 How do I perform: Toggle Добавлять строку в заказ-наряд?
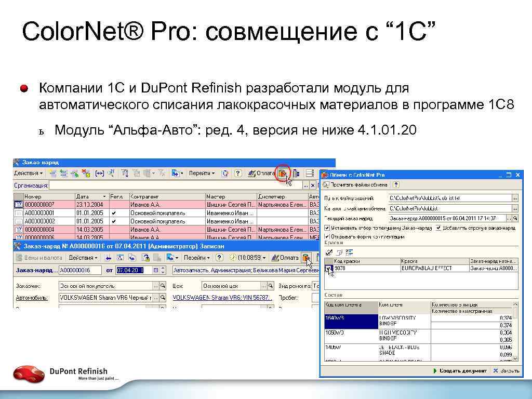(438, 228)
